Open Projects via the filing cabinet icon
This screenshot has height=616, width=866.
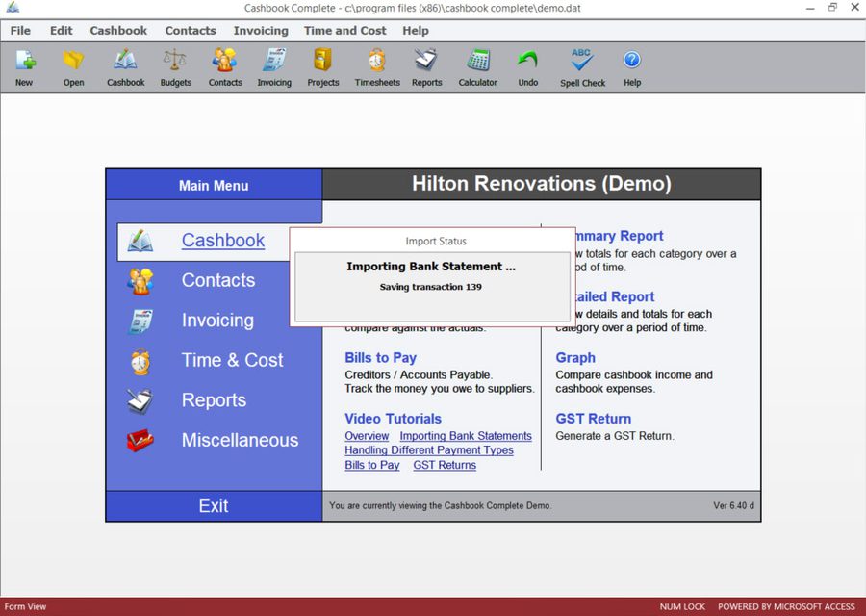322,60
